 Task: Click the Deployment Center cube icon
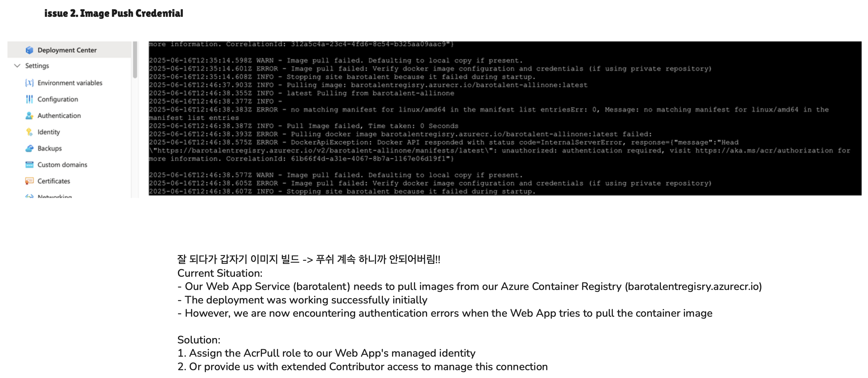click(29, 50)
